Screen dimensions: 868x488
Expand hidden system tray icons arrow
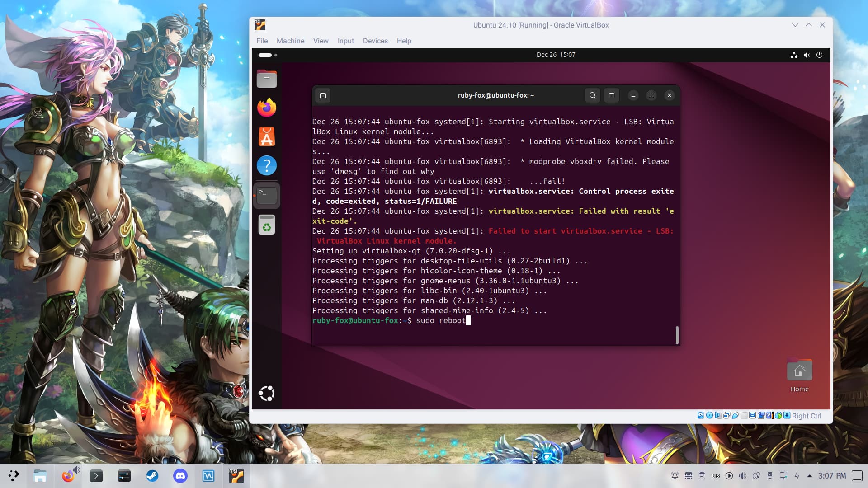pyautogui.click(x=810, y=476)
